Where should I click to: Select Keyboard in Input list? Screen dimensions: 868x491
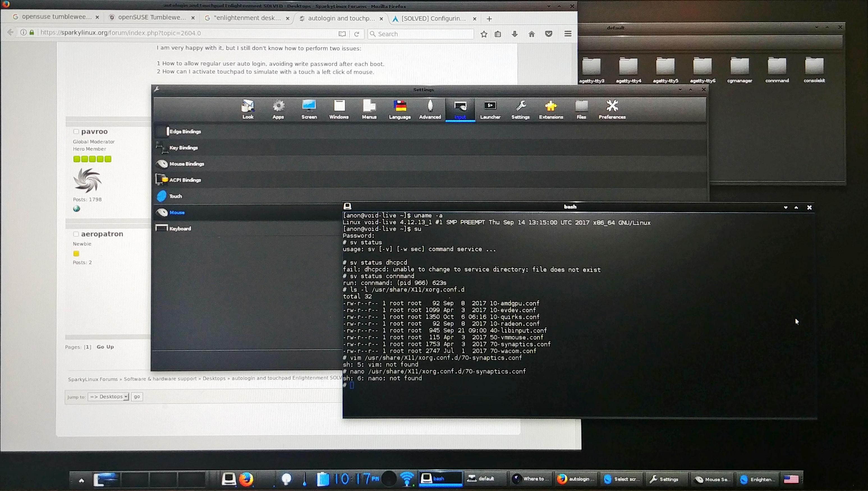(x=248, y=229)
